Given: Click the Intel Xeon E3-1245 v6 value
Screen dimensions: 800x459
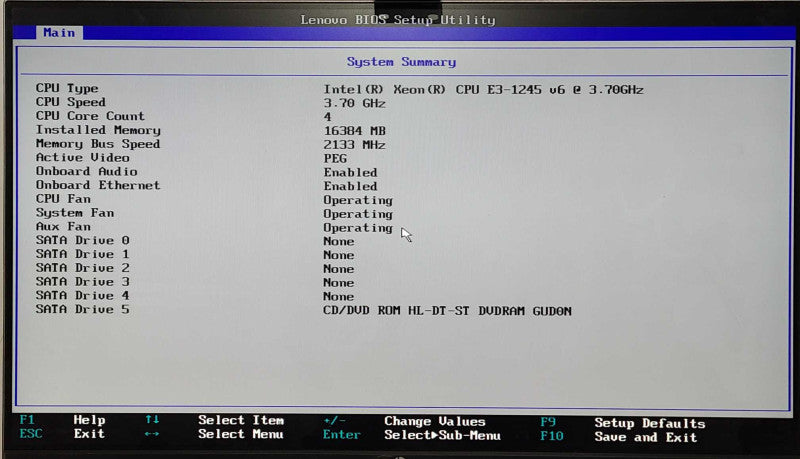Looking at the screenshot, I should coord(483,90).
